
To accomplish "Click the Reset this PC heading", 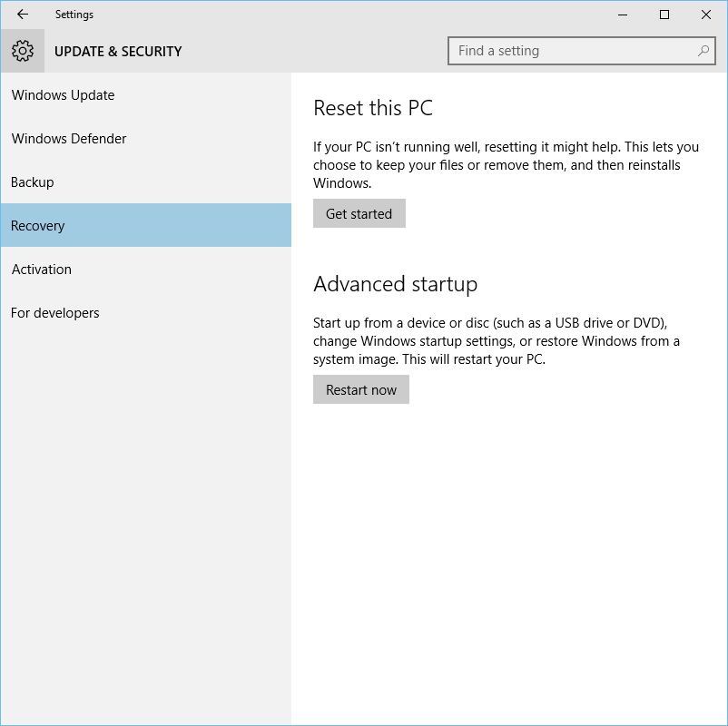I will coord(373,108).
